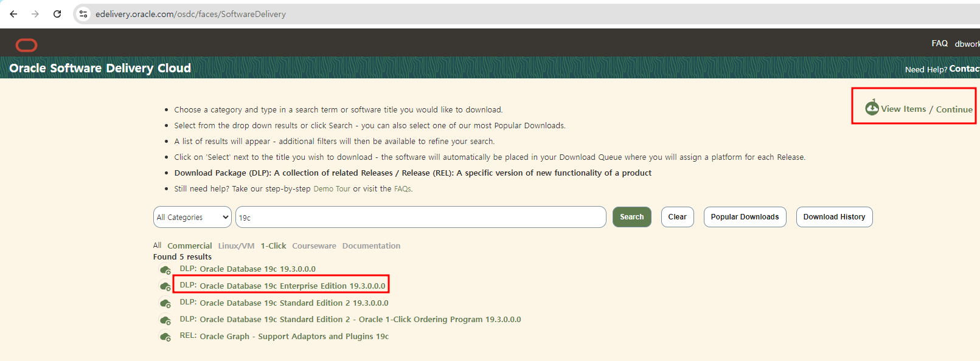This screenshot has height=361, width=980.
Task: Select the All filter tab
Action: pyautogui.click(x=157, y=246)
